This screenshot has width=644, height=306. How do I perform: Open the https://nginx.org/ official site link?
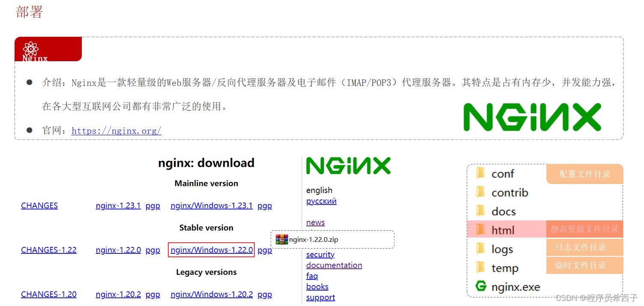point(116,131)
